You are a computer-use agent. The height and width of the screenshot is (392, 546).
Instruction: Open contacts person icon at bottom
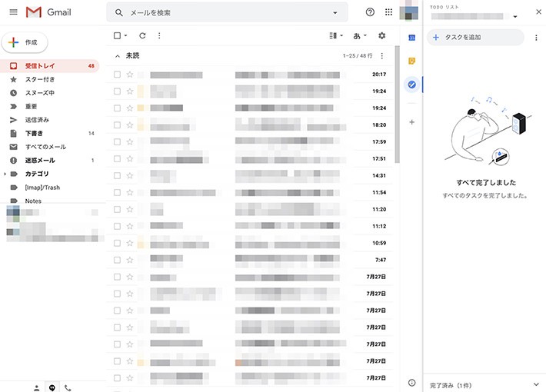click(x=37, y=388)
